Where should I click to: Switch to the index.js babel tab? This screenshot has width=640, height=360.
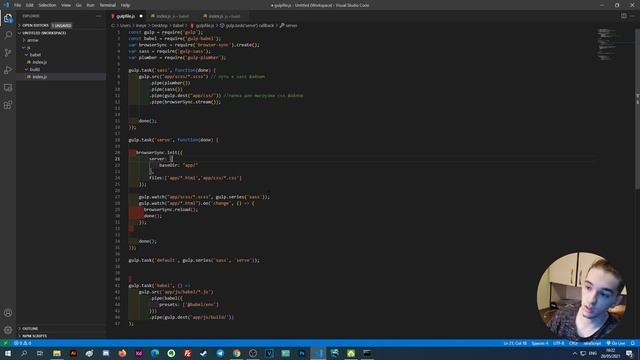coord(173,16)
